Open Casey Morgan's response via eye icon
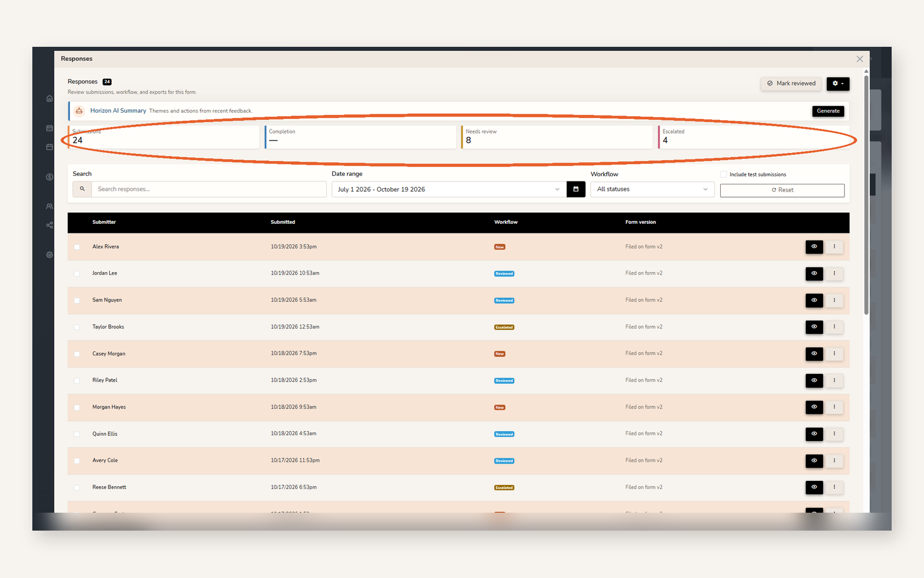The height and width of the screenshot is (578, 924). point(814,354)
